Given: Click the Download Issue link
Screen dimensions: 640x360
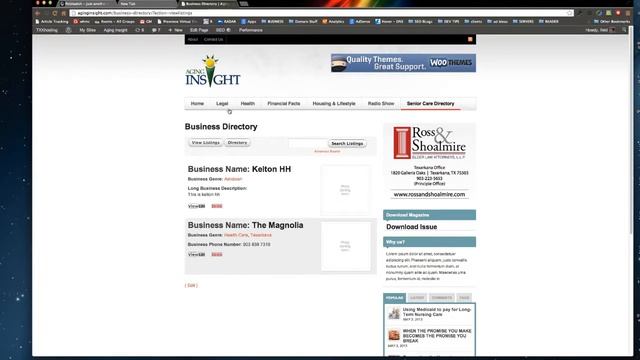Looking at the screenshot, I should [x=411, y=227].
